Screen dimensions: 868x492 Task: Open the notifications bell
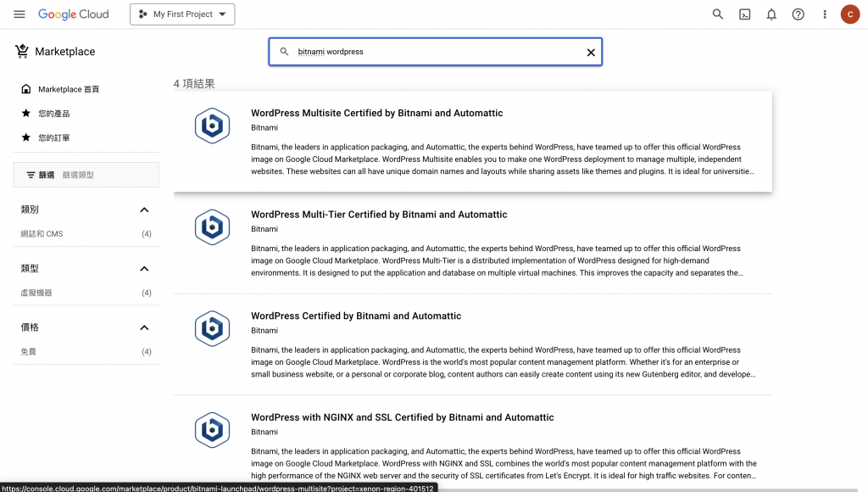coord(771,14)
